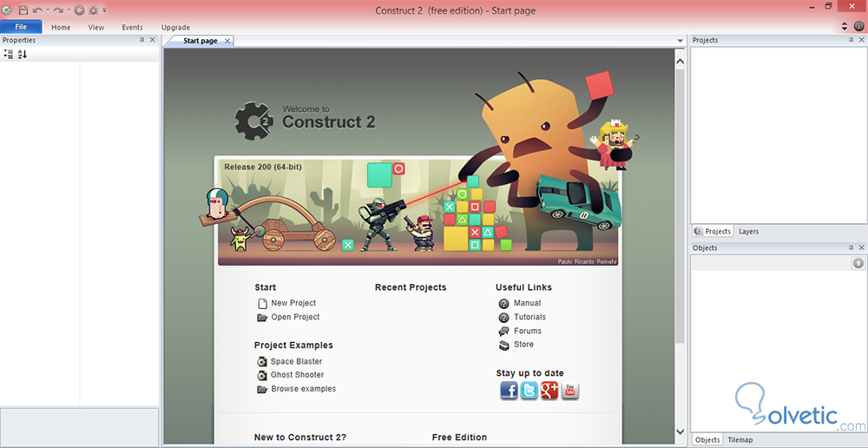Open the Space Blaster example
Viewport: 868px width, 448px height.
click(296, 361)
